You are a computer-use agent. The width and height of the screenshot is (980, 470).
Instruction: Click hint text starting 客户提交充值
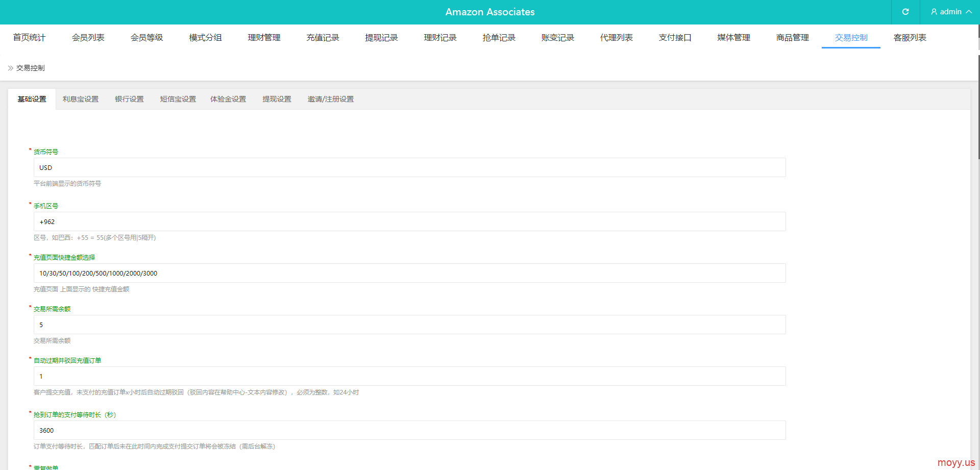click(x=197, y=392)
